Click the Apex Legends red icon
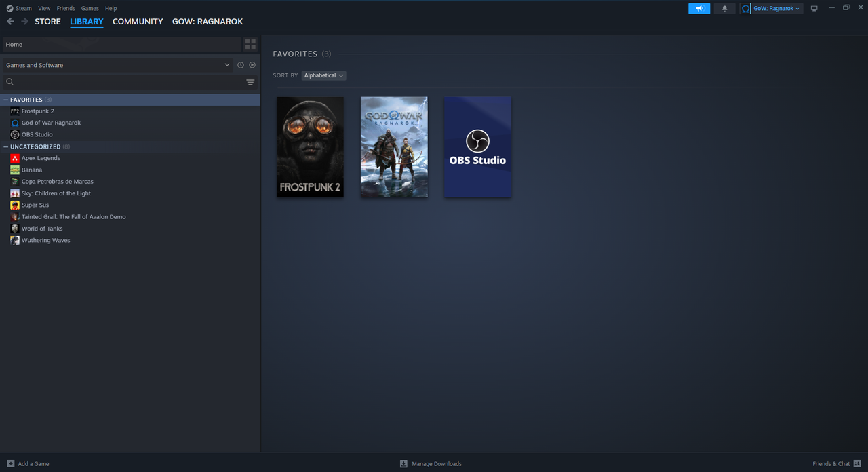 (x=15, y=158)
